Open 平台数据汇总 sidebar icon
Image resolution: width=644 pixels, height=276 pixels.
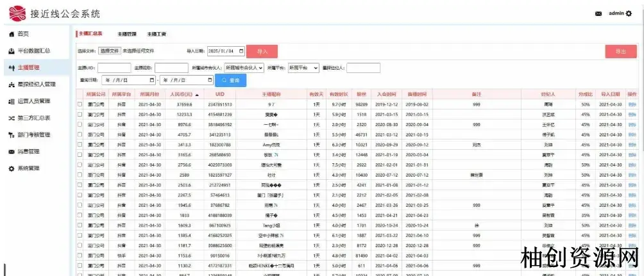point(11,51)
